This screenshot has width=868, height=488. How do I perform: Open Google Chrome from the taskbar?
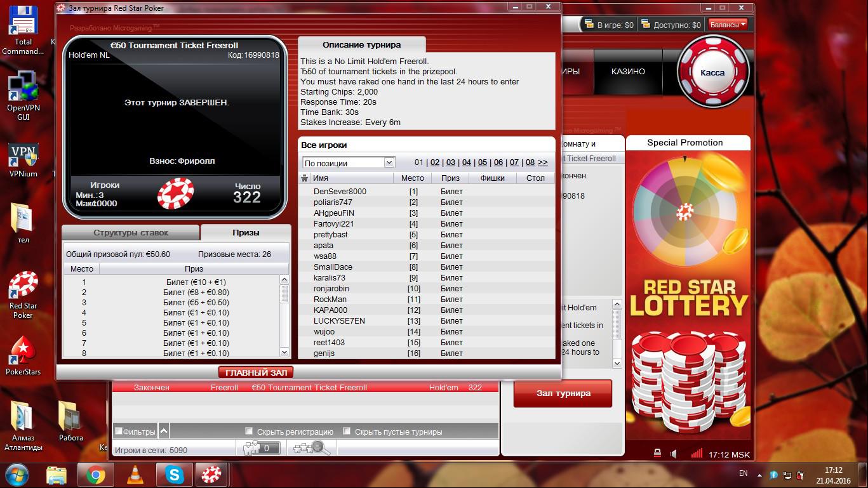click(96, 475)
